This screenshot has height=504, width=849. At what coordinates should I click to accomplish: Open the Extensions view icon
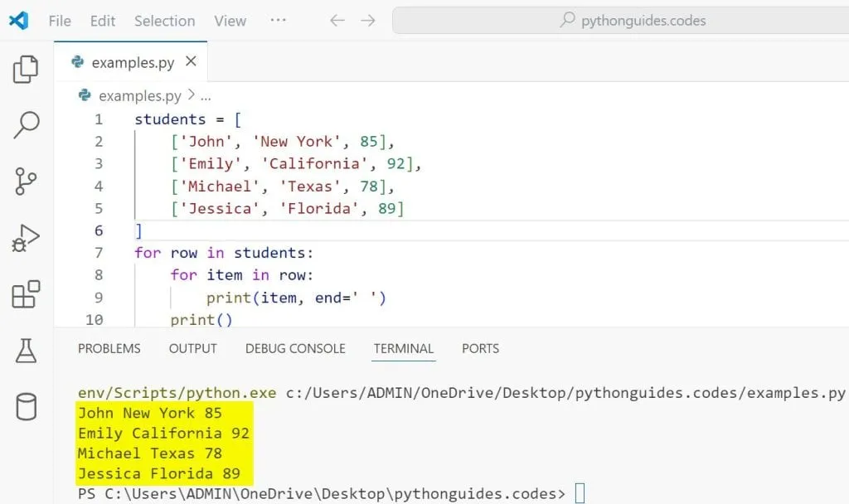pos(27,294)
